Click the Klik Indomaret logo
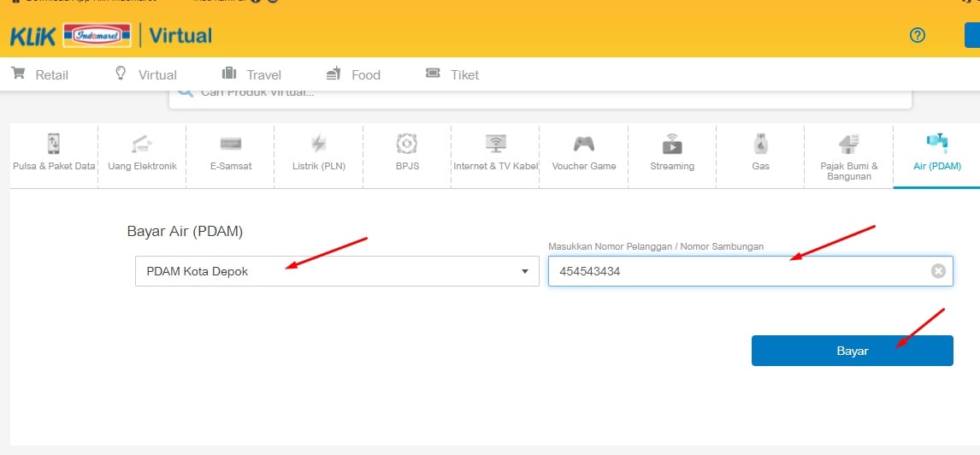980x455 pixels. point(71,36)
